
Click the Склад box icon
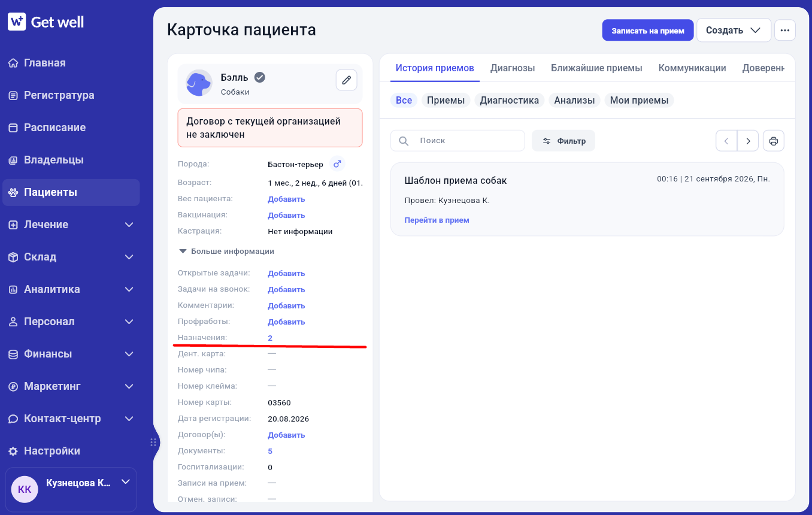[13, 257]
